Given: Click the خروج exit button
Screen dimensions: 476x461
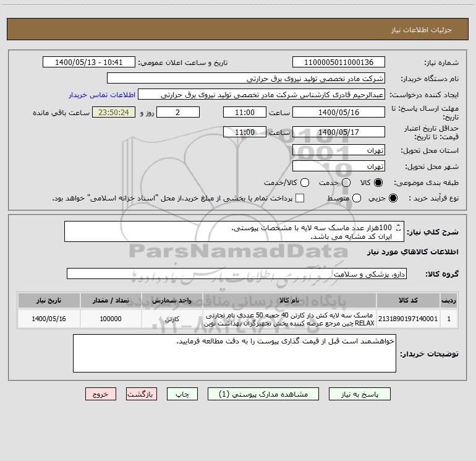Looking at the screenshot, I should point(101,394).
